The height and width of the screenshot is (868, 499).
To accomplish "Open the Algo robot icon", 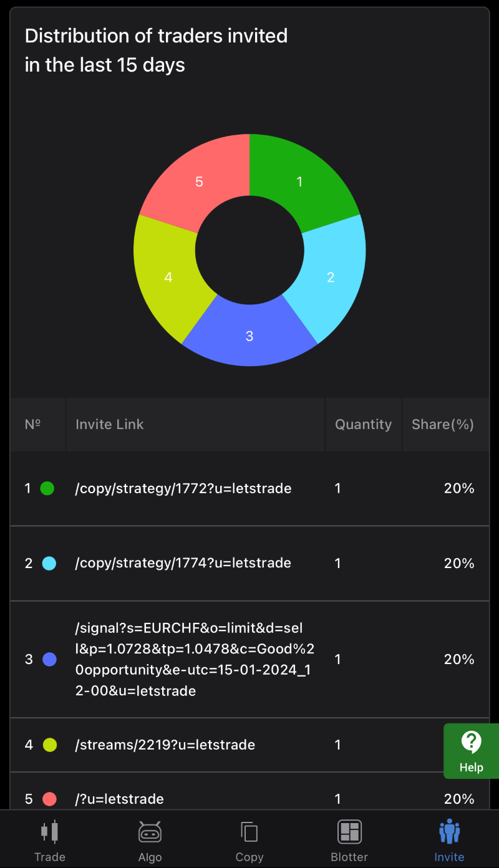I will [x=150, y=832].
